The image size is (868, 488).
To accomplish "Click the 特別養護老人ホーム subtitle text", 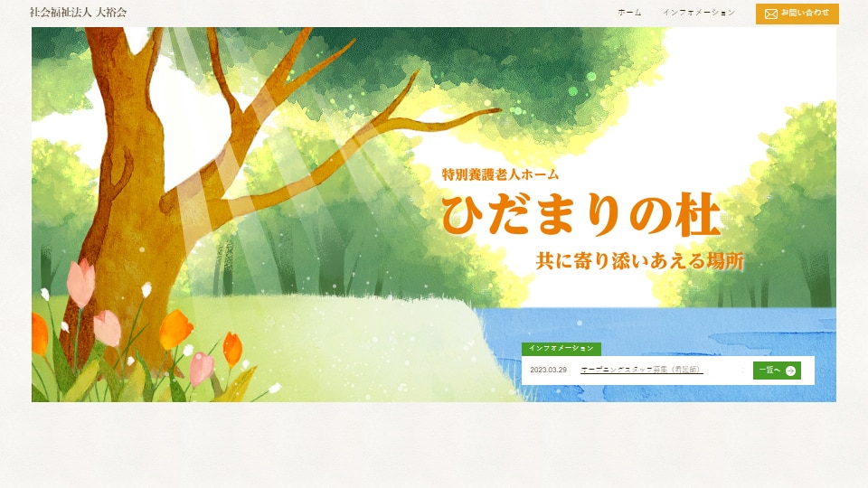I will [x=500, y=174].
